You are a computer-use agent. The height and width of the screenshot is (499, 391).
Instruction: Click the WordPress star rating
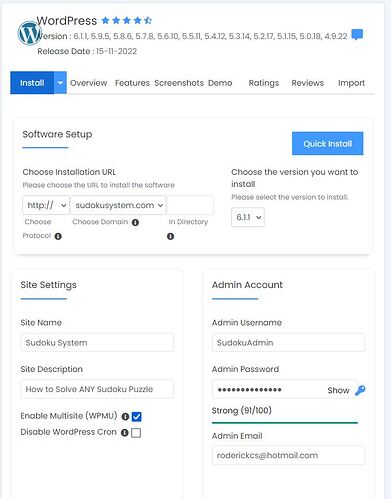tap(127, 21)
